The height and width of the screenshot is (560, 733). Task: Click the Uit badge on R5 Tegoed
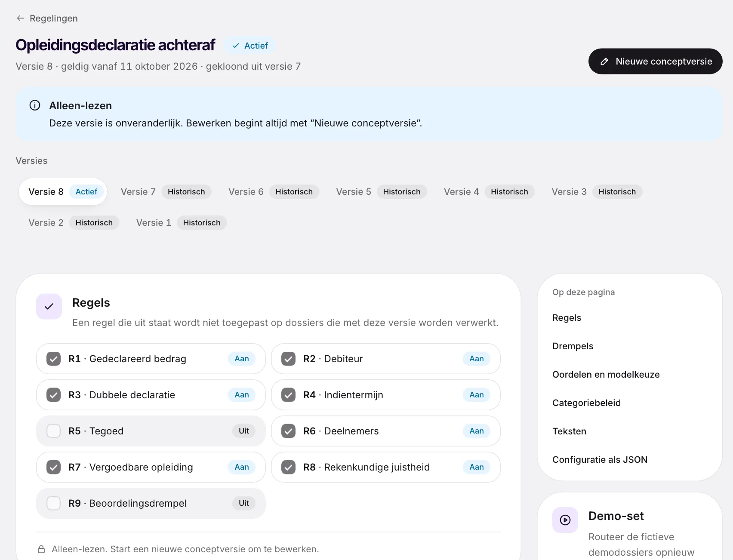[x=244, y=431]
